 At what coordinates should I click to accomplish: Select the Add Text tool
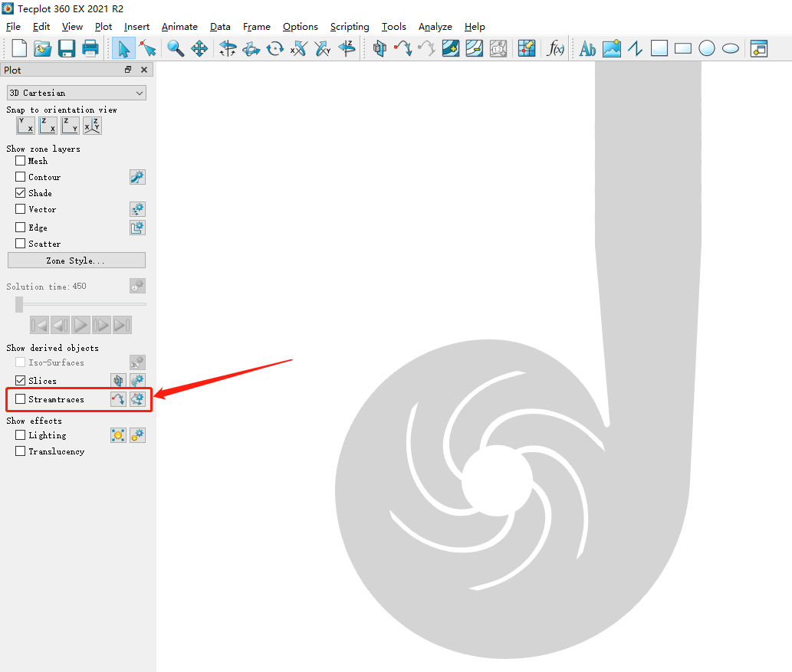click(x=587, y=49)
